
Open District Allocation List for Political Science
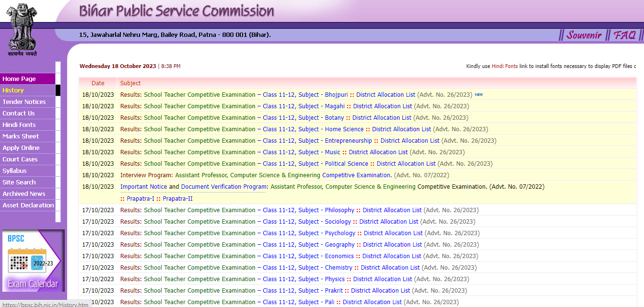click(406, 164)
